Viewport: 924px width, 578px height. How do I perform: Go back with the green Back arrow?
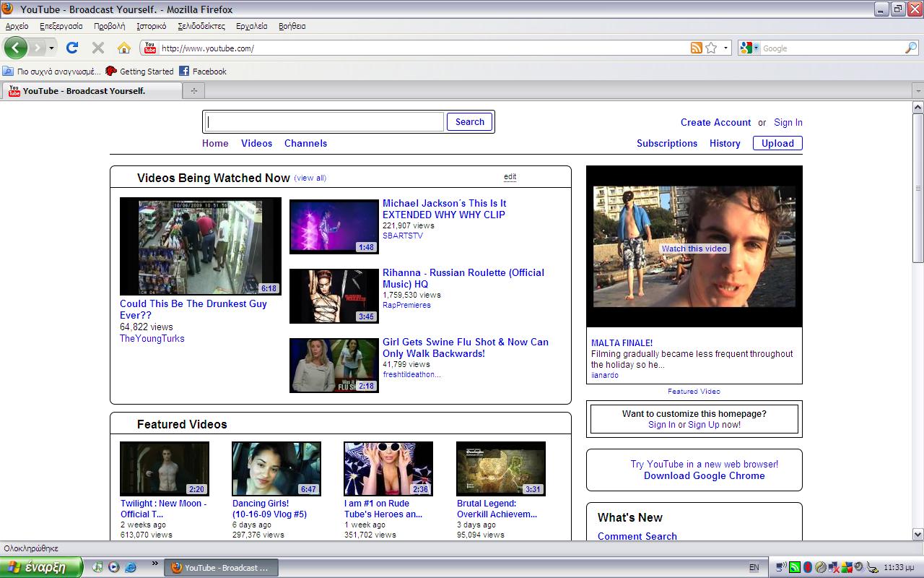(x=16, y=48)
